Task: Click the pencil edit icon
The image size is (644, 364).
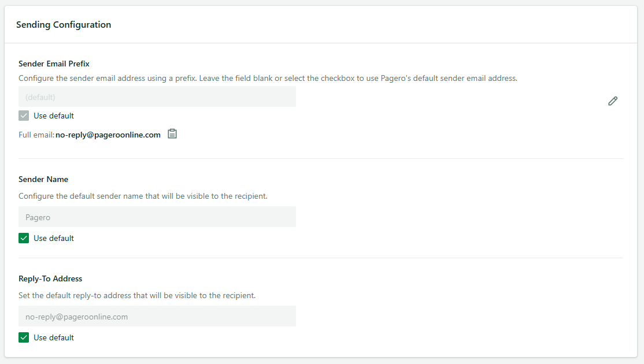Action: 613,101
